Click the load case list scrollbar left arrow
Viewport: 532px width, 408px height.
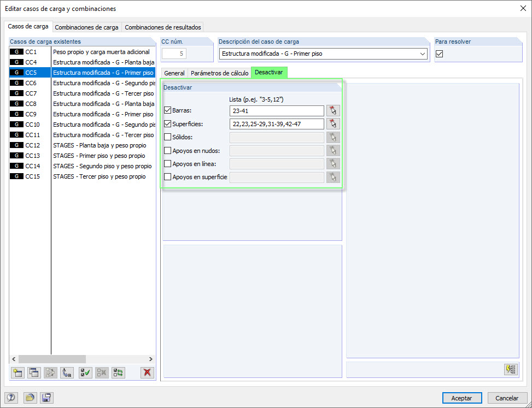coord(14,359)
